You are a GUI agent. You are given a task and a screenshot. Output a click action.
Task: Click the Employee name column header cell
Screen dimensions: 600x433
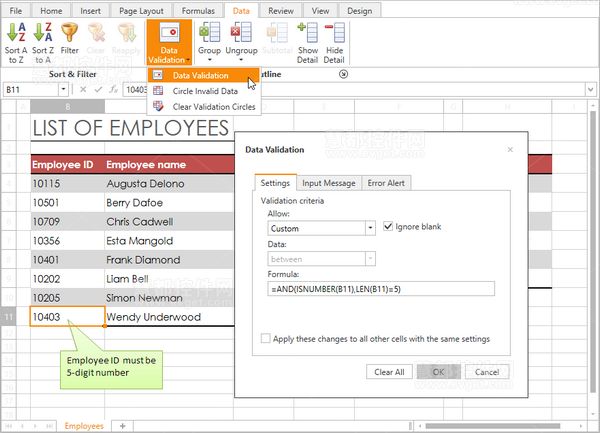tap(170, 164)
